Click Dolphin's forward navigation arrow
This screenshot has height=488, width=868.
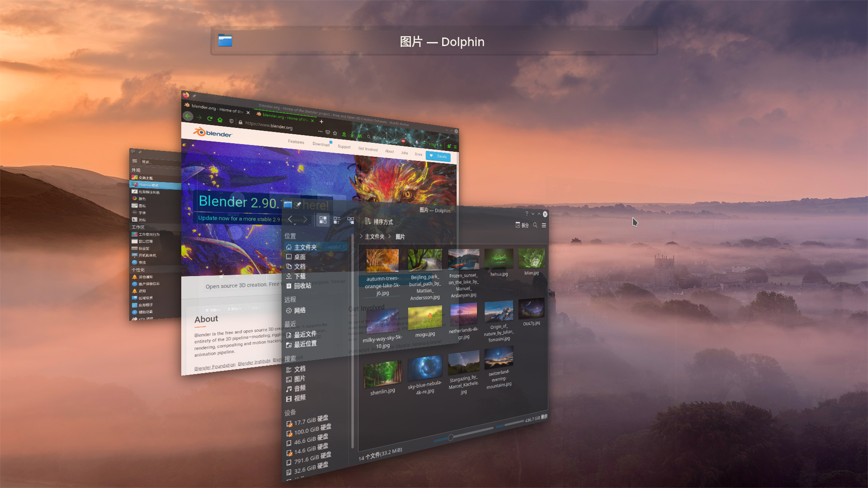coord(305,220)
